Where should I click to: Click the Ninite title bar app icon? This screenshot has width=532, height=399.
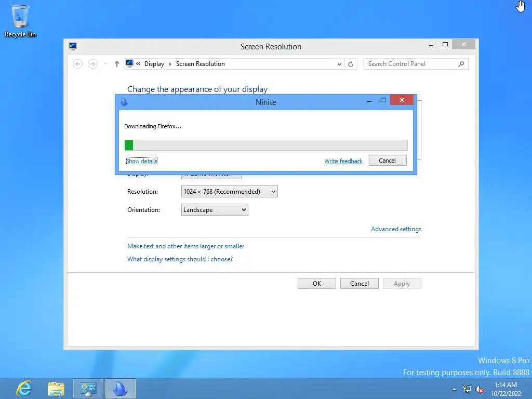[124, 102]
